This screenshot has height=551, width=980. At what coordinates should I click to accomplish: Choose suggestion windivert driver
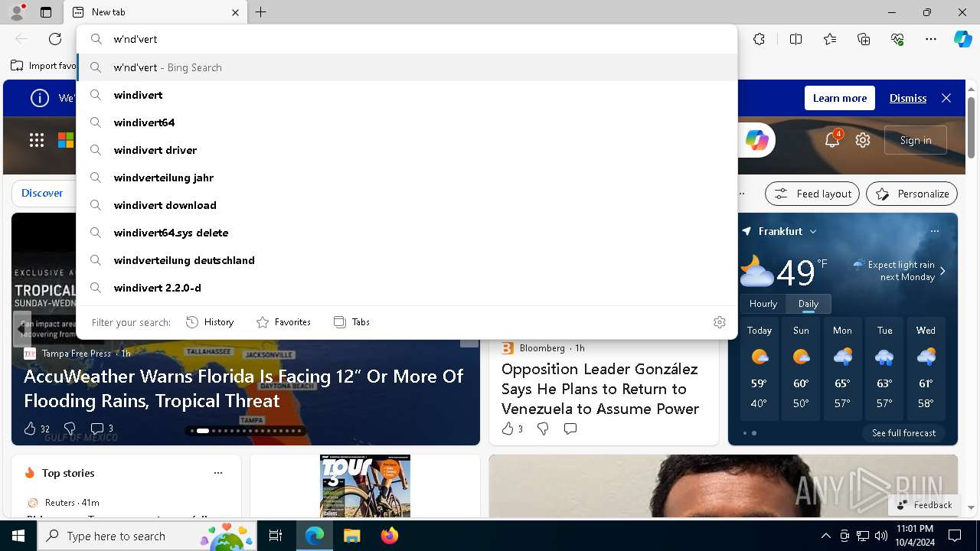tap(407, 150)
